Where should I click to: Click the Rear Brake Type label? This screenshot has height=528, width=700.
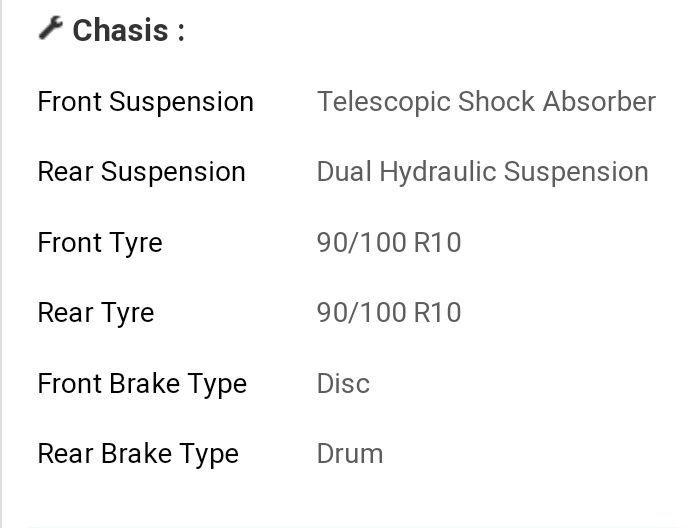pyautogui.click(x=138, y=454)
